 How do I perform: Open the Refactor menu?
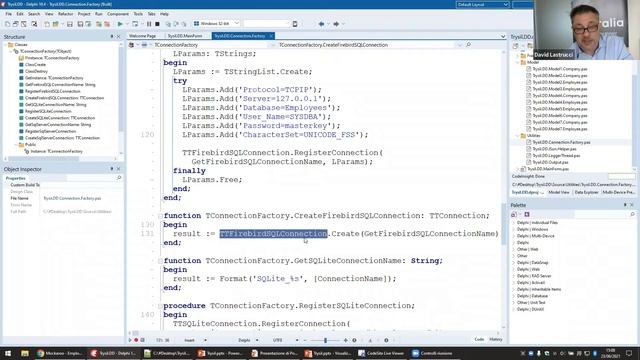click(65, 14)
